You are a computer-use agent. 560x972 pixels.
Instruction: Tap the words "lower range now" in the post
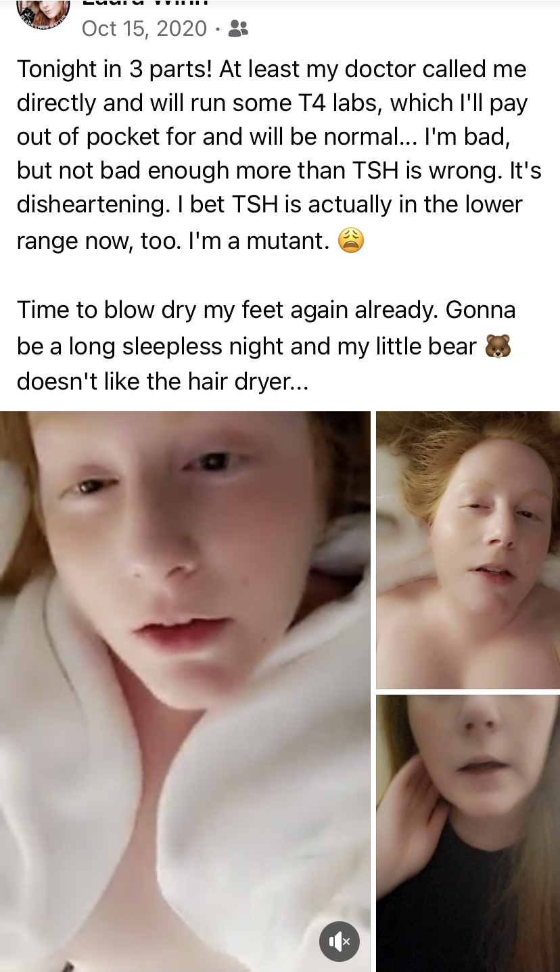269,223
